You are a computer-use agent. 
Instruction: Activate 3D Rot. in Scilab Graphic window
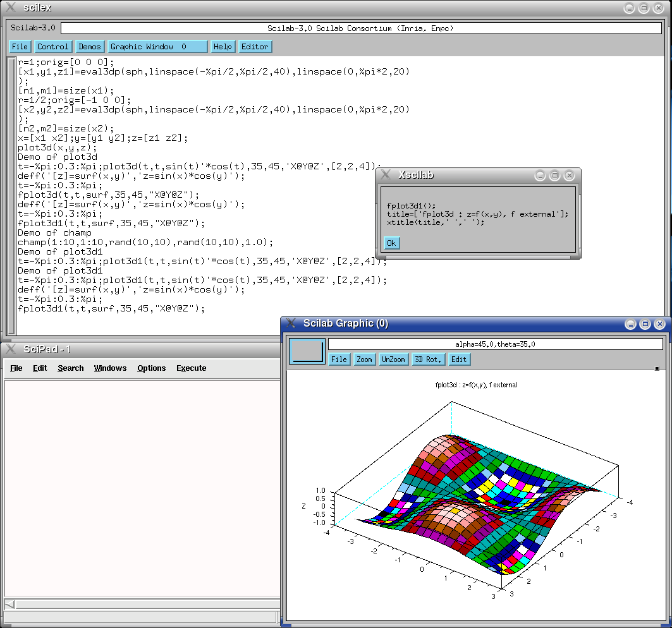point(428,359)
